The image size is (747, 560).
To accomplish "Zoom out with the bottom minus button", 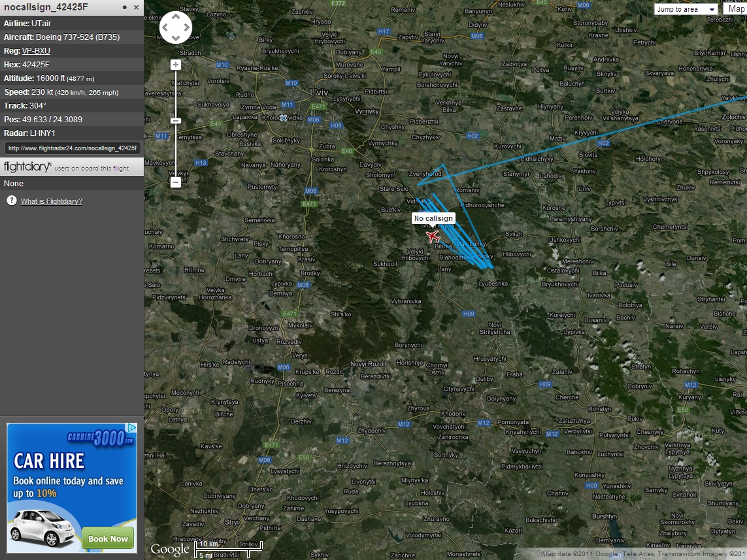I will tap(176, 183).
